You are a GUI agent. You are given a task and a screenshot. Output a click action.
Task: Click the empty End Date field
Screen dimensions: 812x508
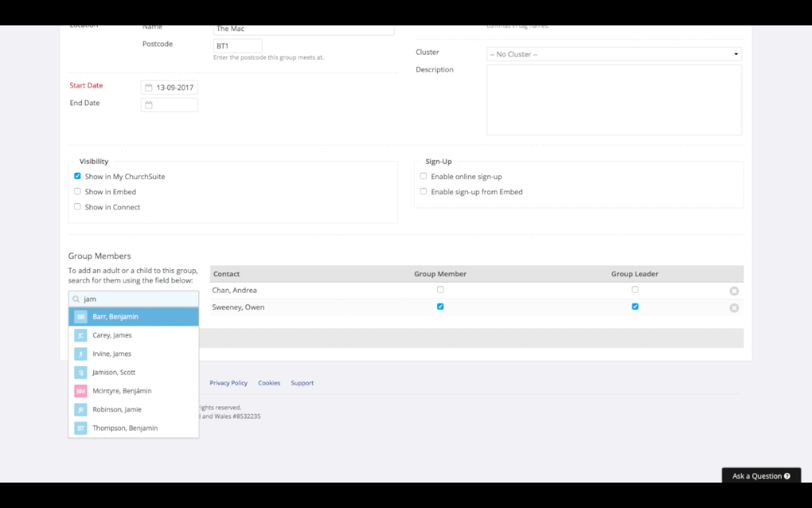tap(169, 105)
